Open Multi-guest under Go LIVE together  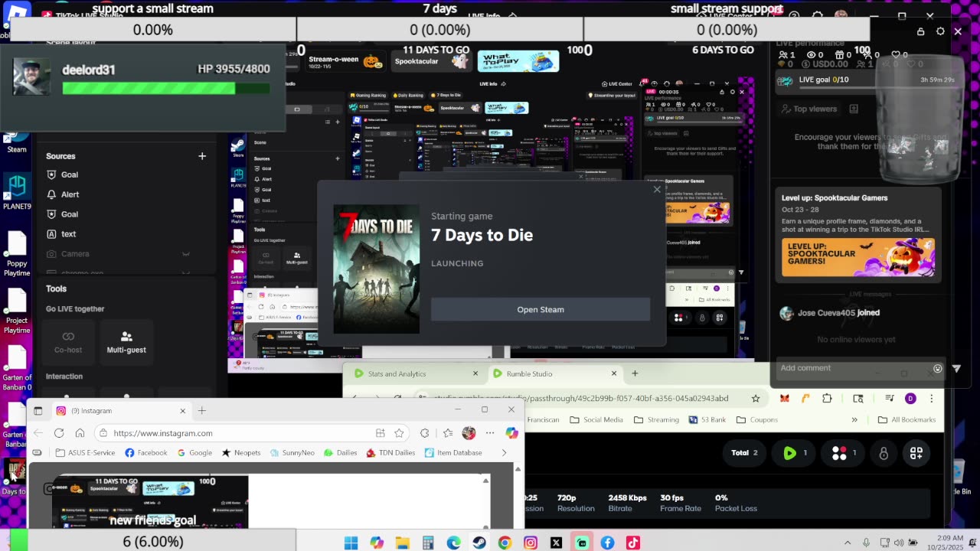[126, 341]
